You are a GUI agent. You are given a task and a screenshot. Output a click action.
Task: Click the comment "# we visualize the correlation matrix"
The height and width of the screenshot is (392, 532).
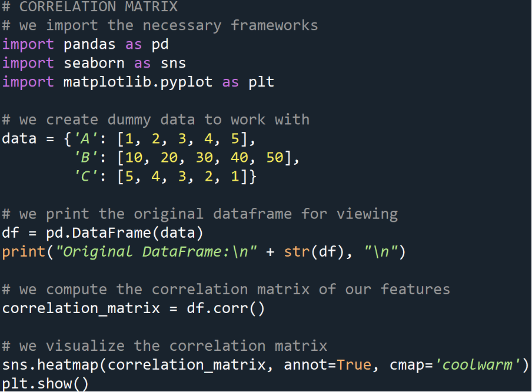165,346
